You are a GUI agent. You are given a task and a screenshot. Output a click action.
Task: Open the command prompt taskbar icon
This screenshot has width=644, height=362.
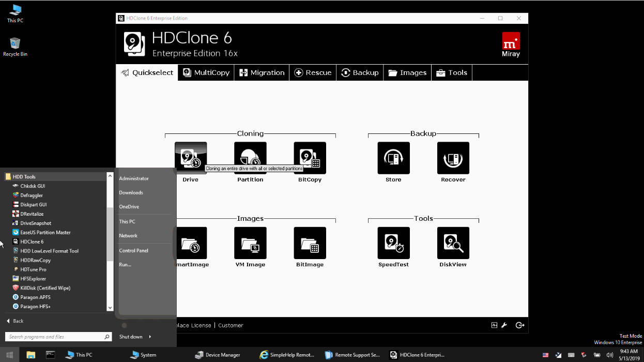tap(50, 355)
